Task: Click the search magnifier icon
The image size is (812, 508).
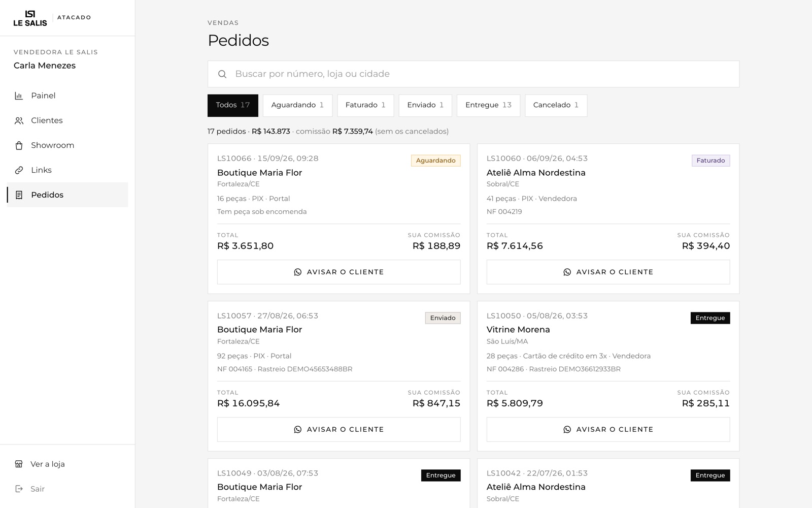Action: tap(222, 74)
